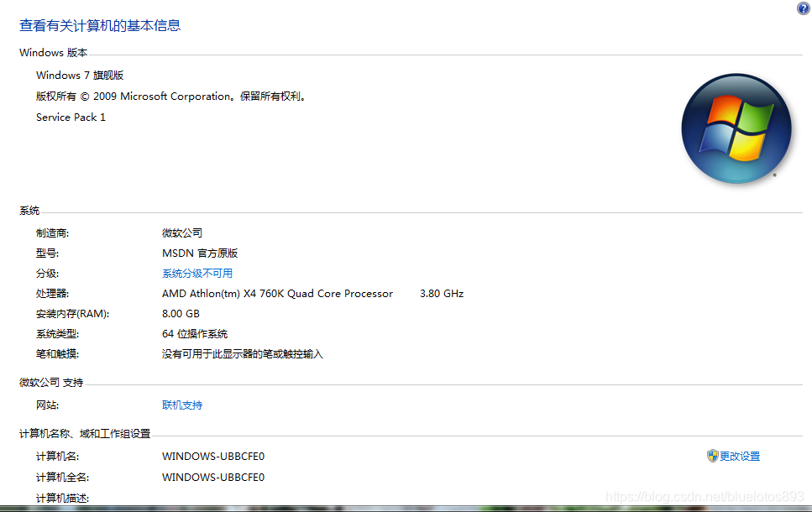The image size is (812, 512).
Task: Click the 8.00 GB memory value
Action: (x=181, y=314)
